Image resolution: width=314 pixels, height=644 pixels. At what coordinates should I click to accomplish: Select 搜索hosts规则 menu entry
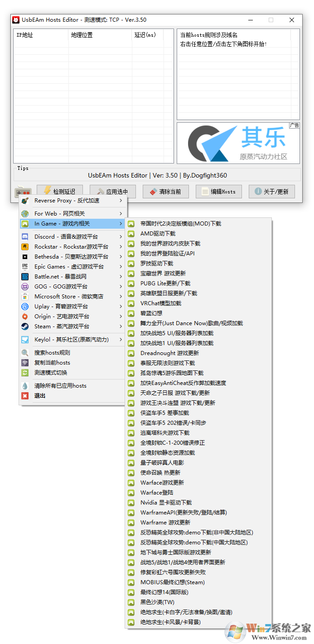click(x=72, y=352)
